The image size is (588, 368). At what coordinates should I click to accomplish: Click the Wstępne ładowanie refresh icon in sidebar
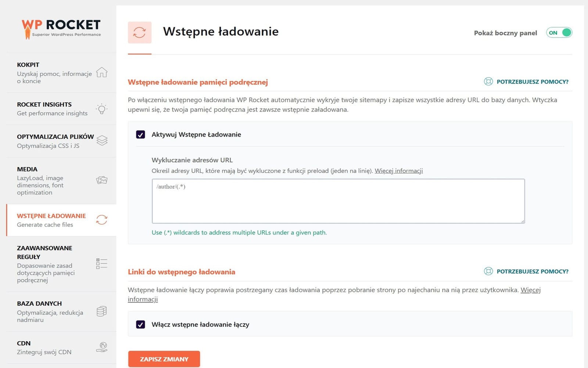tap(102, 220)
